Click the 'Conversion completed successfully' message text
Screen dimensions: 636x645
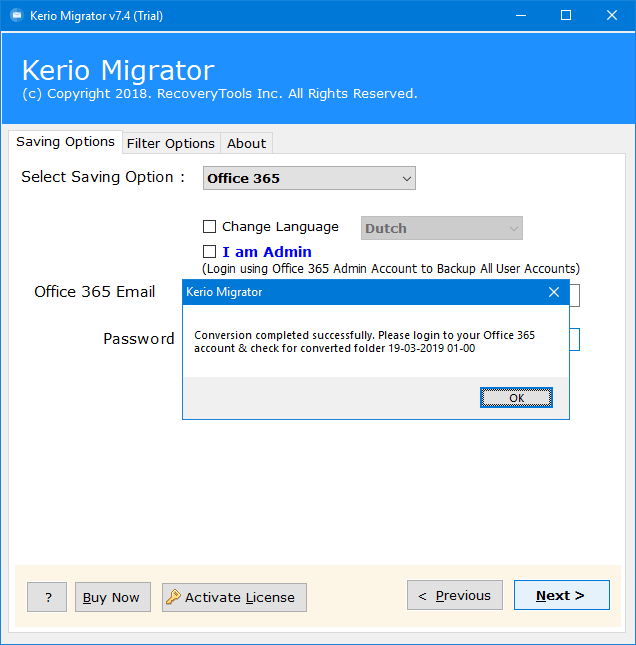tap(364, 341)
